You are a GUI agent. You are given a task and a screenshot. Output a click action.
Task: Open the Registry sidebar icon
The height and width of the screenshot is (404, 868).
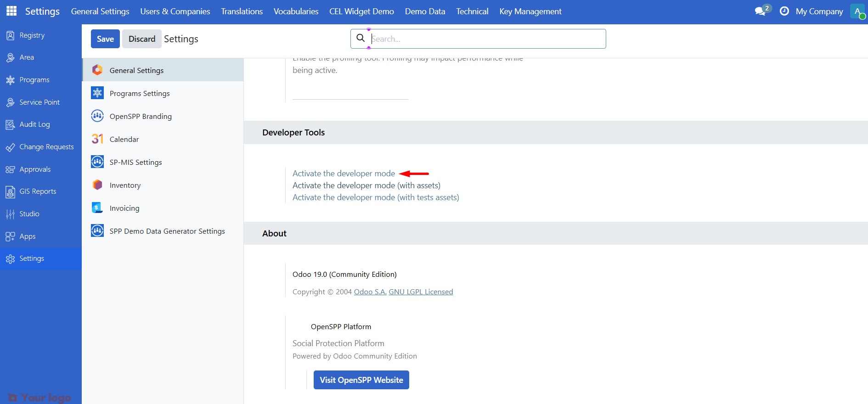coord(10,35)
